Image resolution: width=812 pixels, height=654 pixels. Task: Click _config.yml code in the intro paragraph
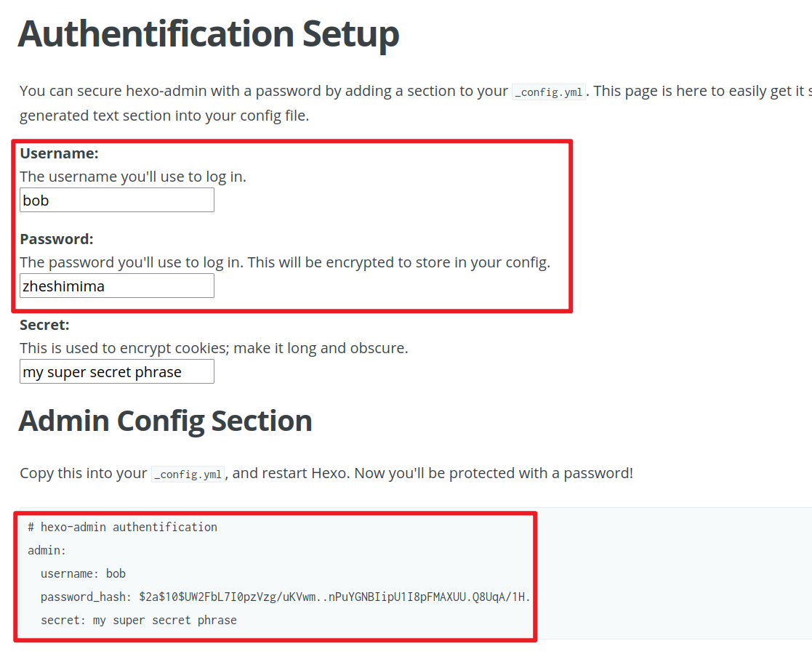(549, 92)
